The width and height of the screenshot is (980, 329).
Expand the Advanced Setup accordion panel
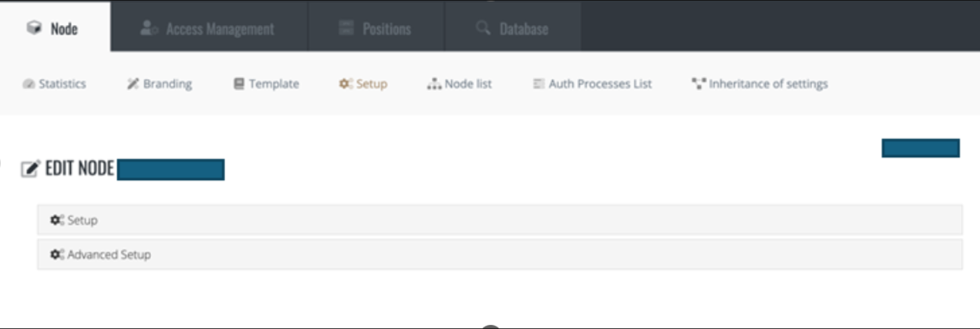pyautogui.click(x=500, y=255)
